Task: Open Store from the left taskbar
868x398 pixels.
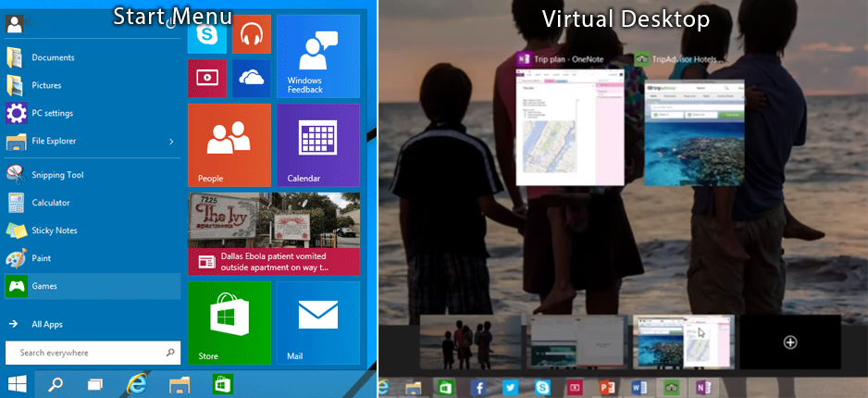Action: [x=223, y=384]
